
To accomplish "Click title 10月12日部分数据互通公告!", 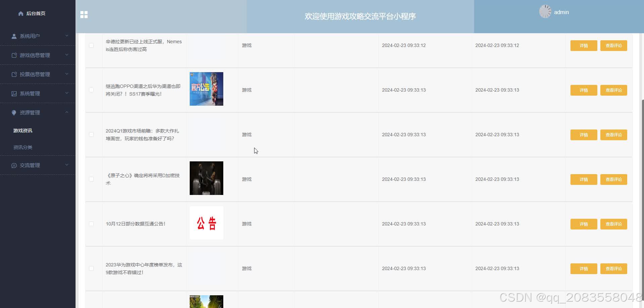I will coord(136,224).
